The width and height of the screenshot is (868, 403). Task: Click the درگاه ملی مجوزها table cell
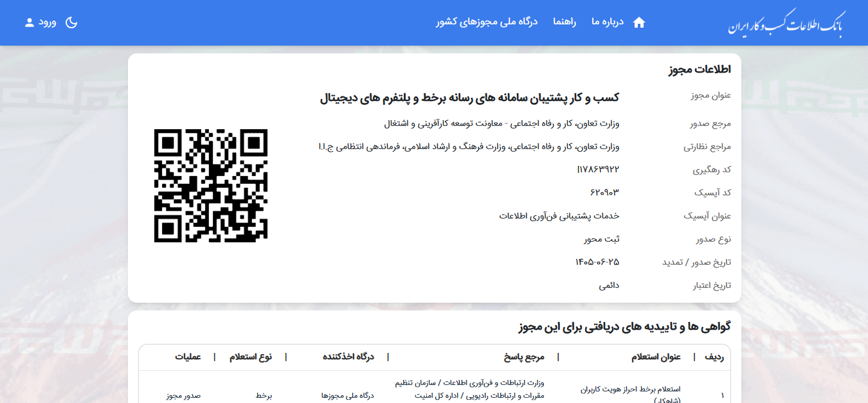(x=347, y=396)
